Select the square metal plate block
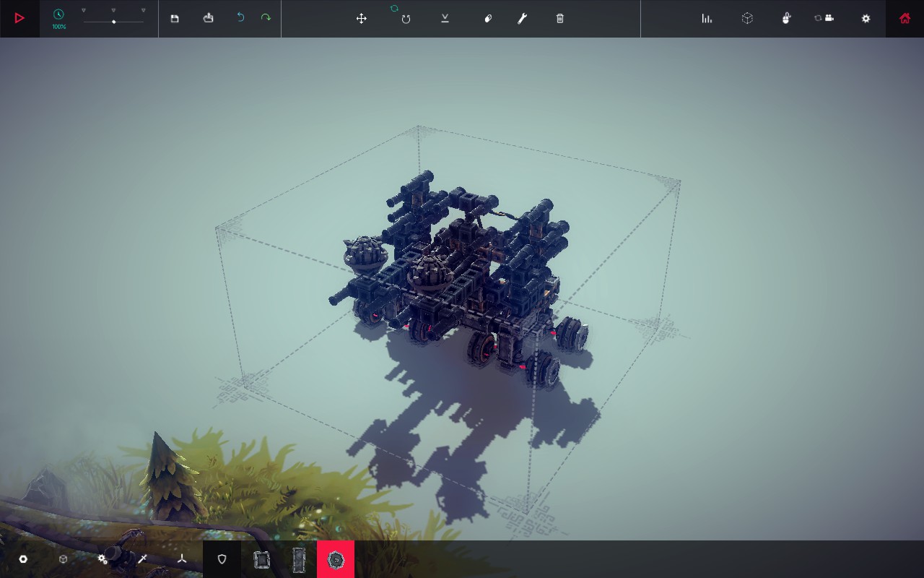This screenshot has width=924, height=578. point(261,559)
